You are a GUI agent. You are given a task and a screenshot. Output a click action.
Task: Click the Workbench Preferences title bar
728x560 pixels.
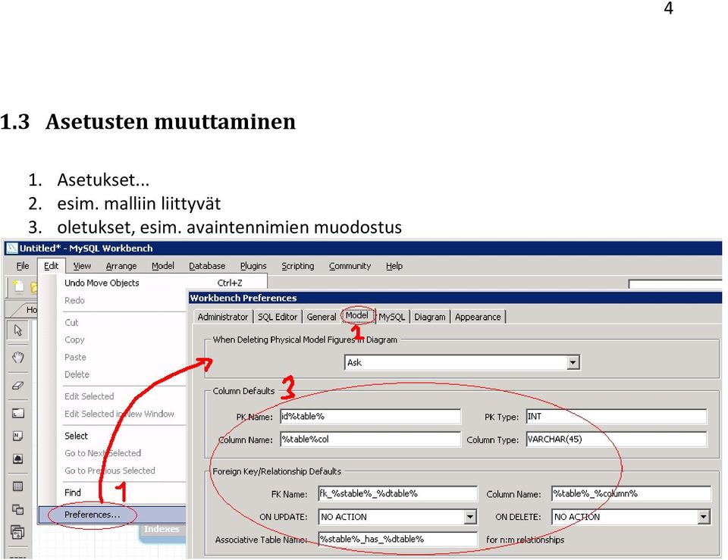(x=455, y=298)
